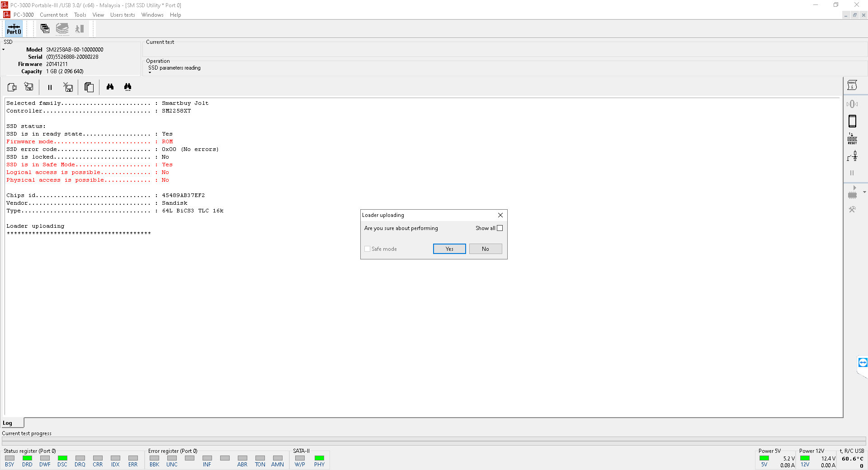Click Yes in Loader uploading dialog
This screenshot has height=470, width=868.
[449, 249]
